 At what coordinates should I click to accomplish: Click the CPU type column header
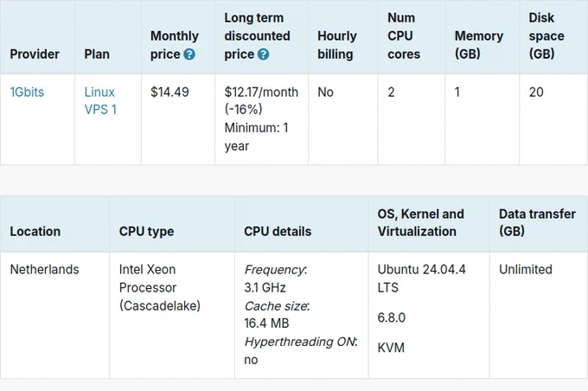[x=146, y=232]
